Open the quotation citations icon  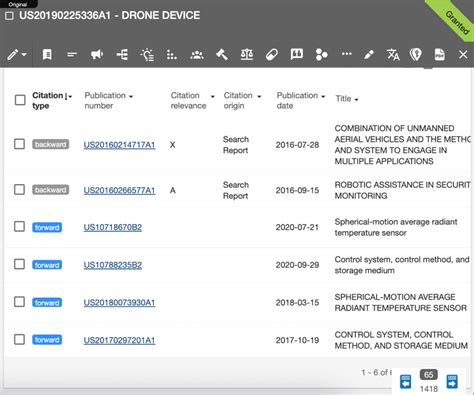pos(297,54)
